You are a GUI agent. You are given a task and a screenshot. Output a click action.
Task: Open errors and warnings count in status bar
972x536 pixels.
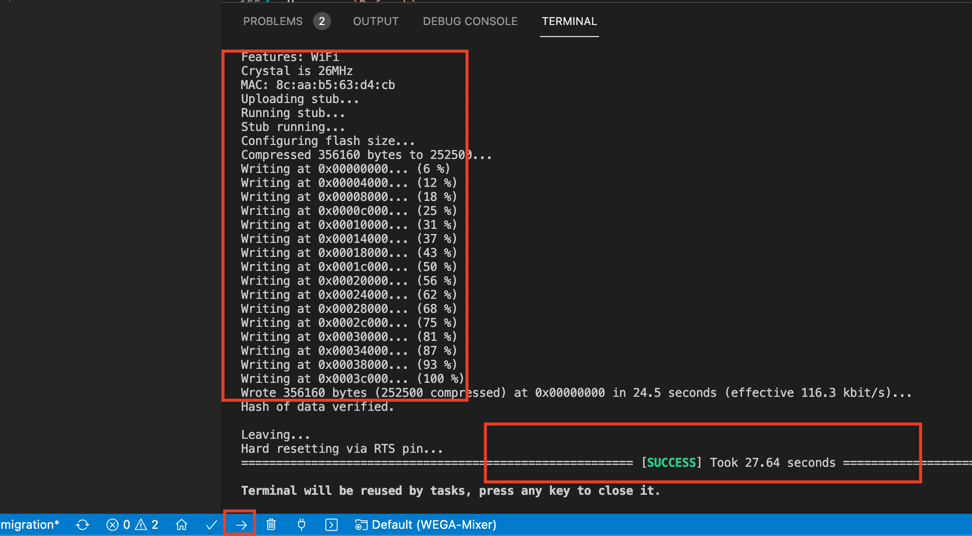[x=132, y=525]
